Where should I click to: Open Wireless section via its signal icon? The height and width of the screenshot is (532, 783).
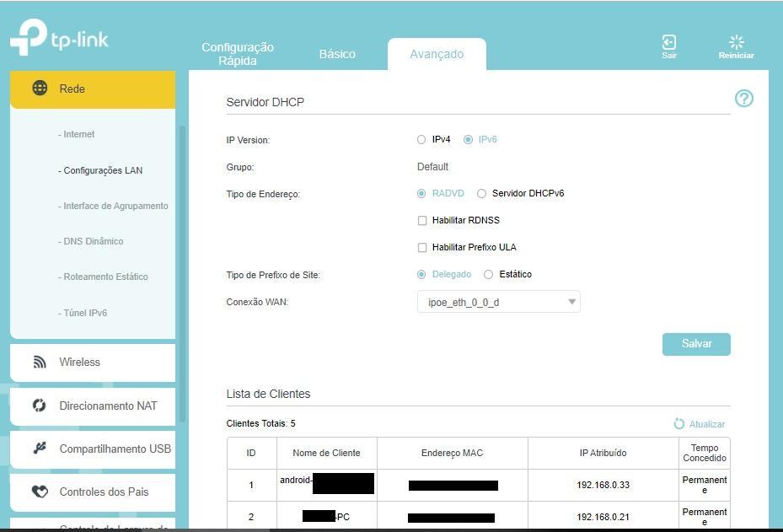pyautogui.click(x=40, y=362)
